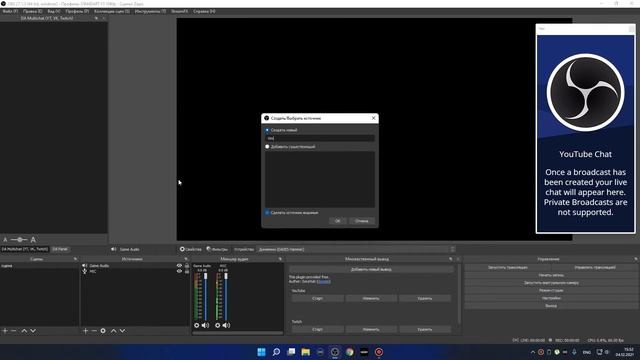Viewport: 640px width, 360px height.
Task: Close the create source dialog
Action: click(x=373, y=118)
